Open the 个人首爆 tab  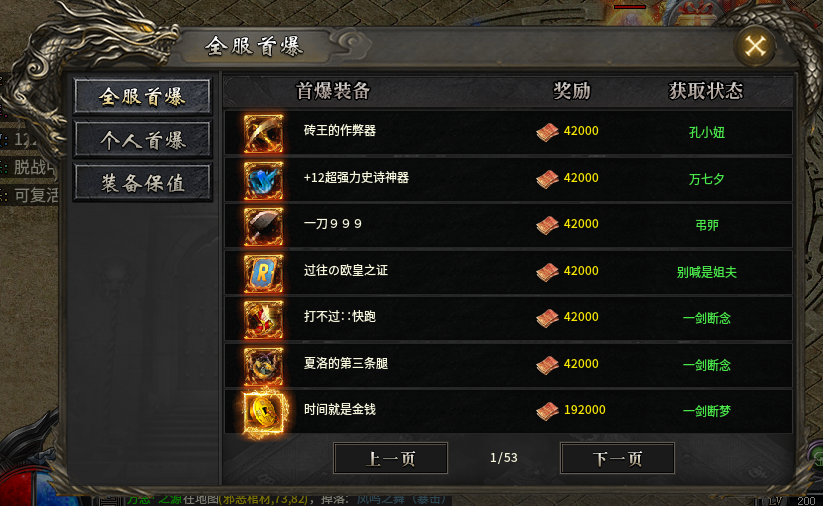143,140
